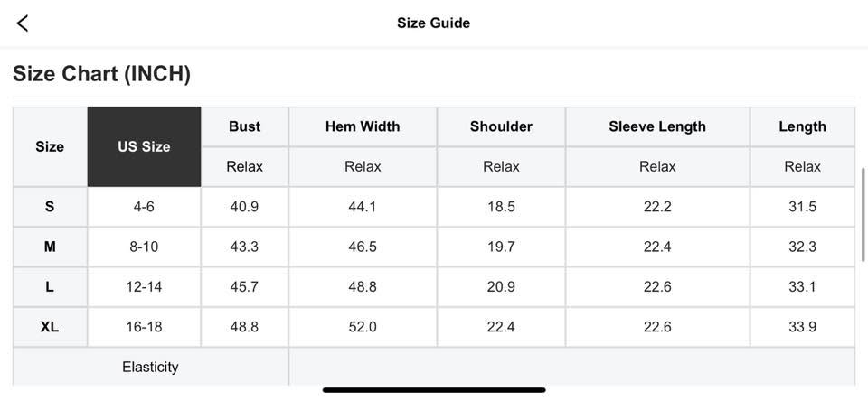
Task: Click the Size Guide page title
Action: pos(433,23)
